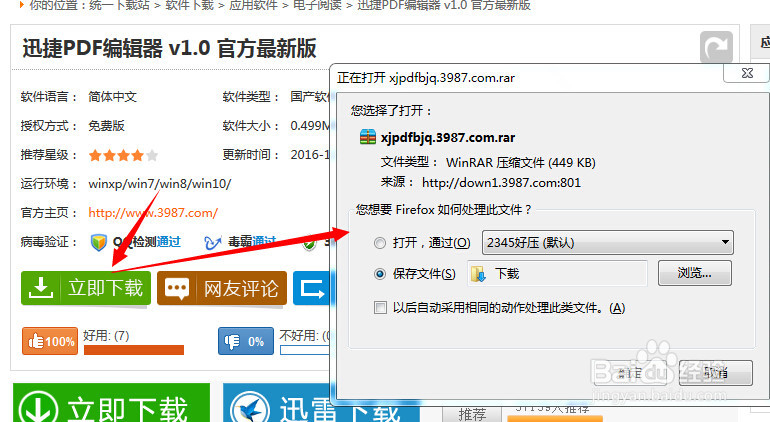
Task: Open 网友评论 comments button
Action: (222, 288)
